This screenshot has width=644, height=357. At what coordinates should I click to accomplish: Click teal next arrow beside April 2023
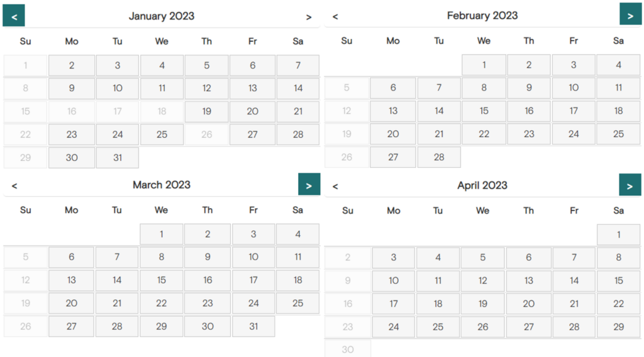pos(630,185)
